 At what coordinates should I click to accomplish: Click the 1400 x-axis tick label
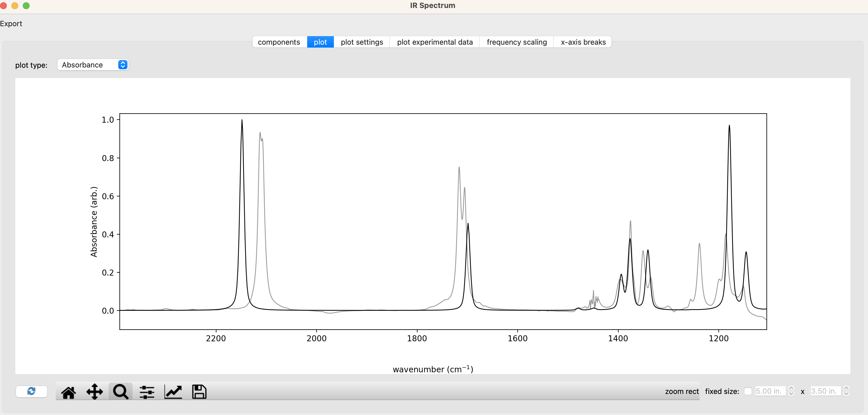tap(618, 338)
